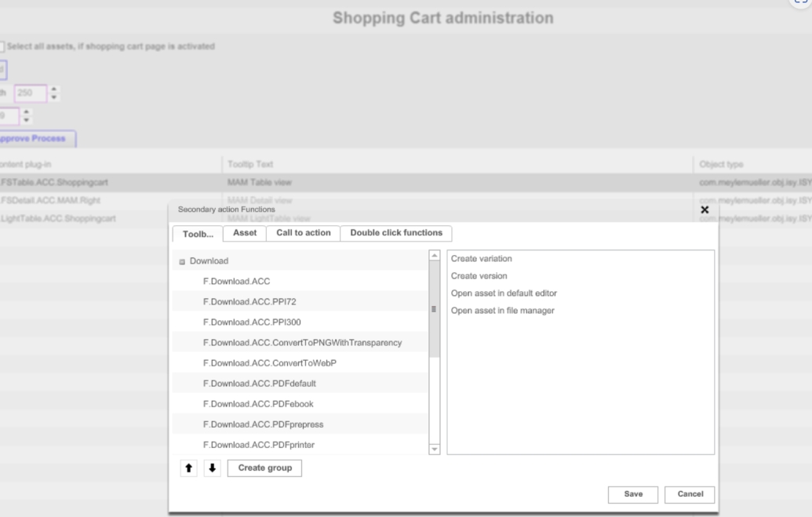This screenshot has height=517, width=812.
Task: Open the Call to action tab
Action: tap(303, 233)
